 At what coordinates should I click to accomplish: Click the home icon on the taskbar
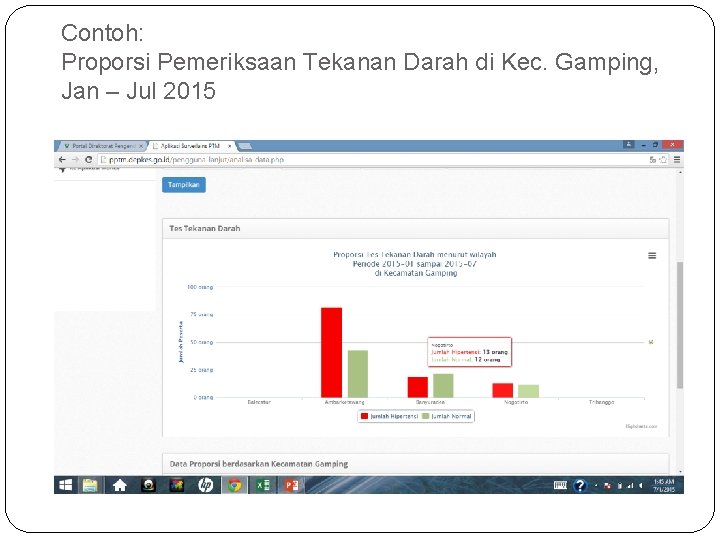pyautogui.click(x=119, y=485)
